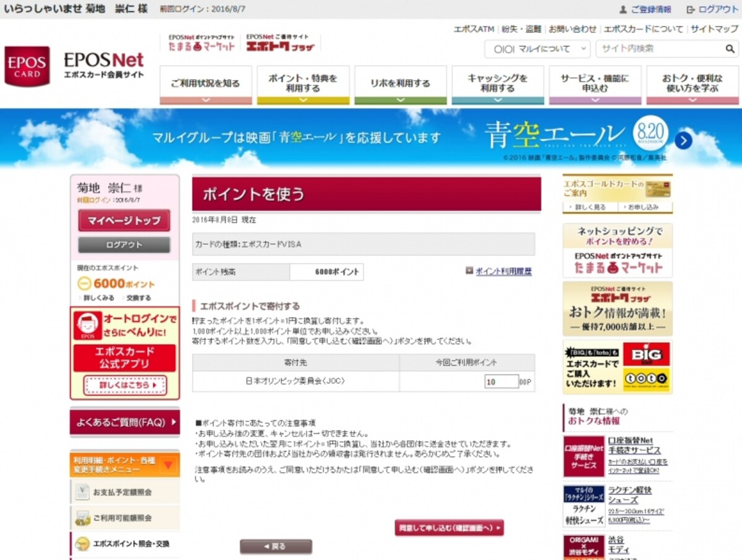Click 交換する under points balance
The height and width of the screenshot is (560, 742).
coord(139,298)
